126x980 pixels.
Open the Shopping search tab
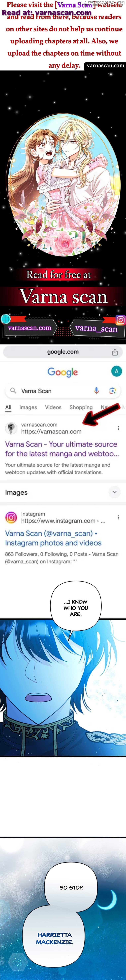point(81,407)
